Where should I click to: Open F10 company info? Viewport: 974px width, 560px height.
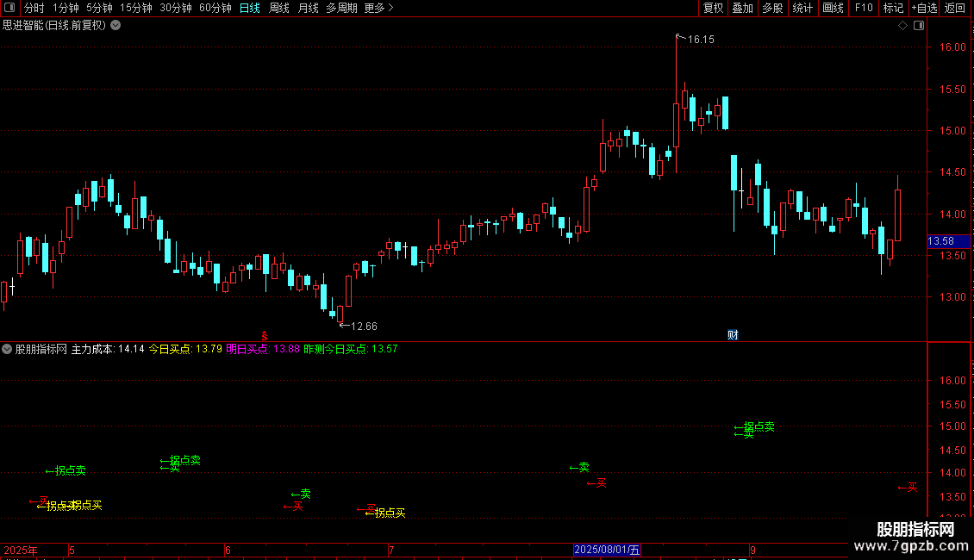(864, 8)
